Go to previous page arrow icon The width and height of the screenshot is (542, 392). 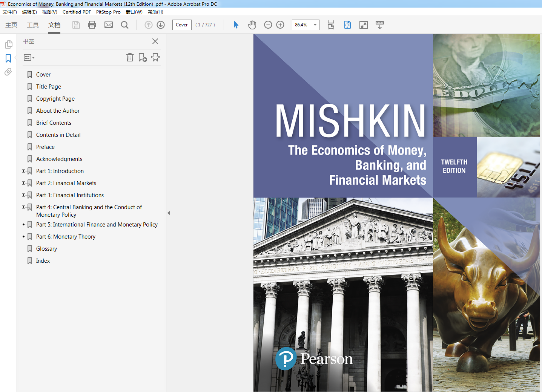(149, 25)
